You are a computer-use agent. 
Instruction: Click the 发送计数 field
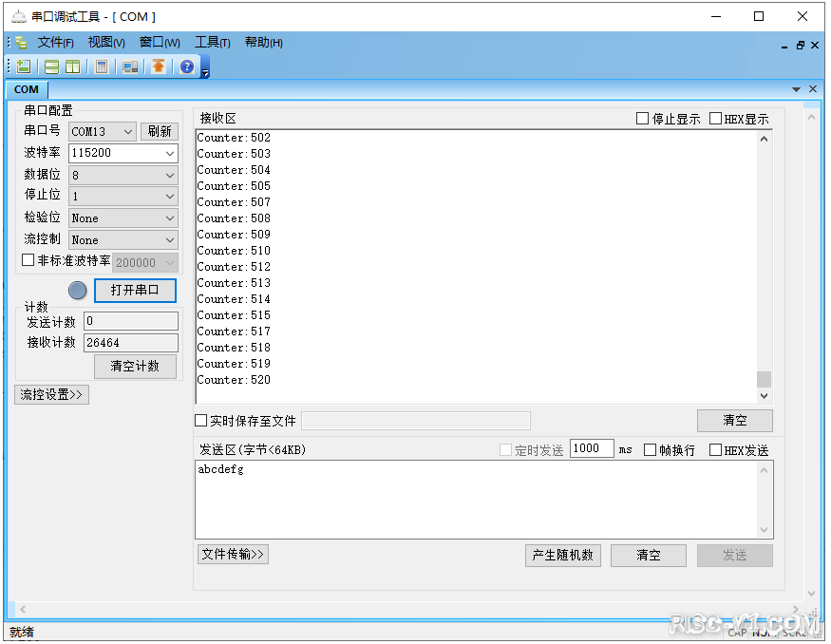point(131,321)
